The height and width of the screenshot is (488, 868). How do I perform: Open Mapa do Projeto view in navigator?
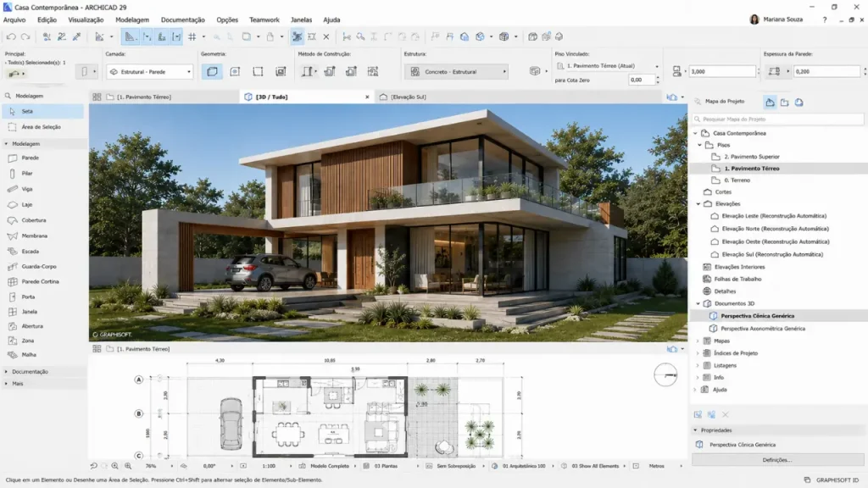pos(770,103)
